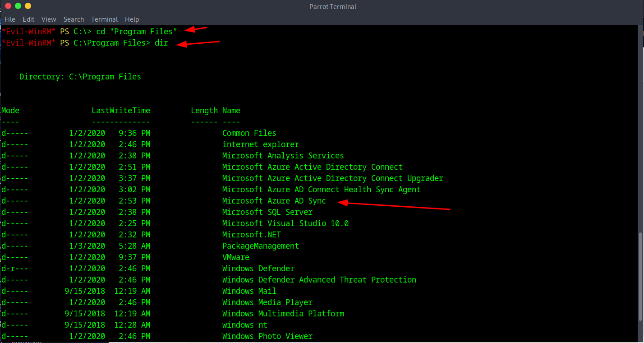Viewport: 644px width, 343px height.
Task: Open the View menu
Action: [x=49, y=19]
